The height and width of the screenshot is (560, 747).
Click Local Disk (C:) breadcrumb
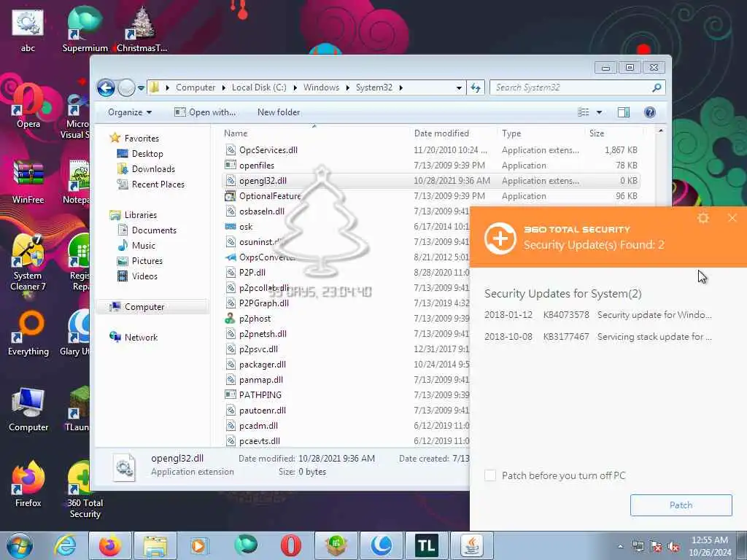coord(259,87)
